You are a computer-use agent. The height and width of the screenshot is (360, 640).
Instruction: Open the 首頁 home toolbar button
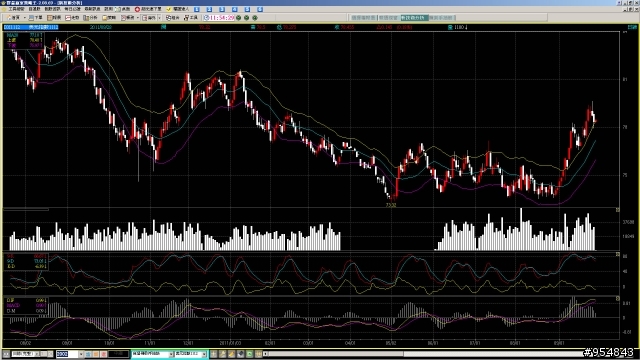click(x=13, y=18)
